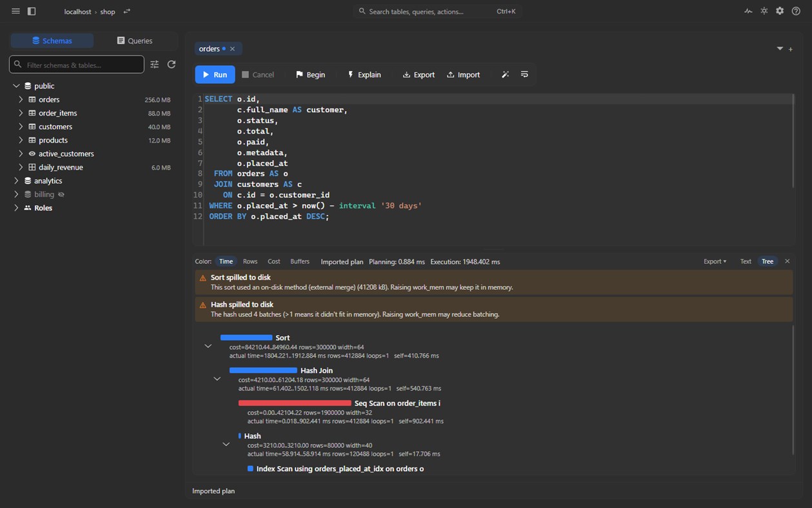Viewport: 812px width, 508px height.
Task: Open the help question mark icon
Action: [796, 12]
